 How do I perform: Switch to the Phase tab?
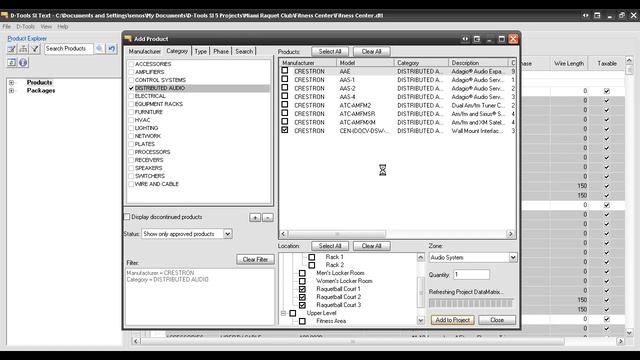[x=221, y=51]
